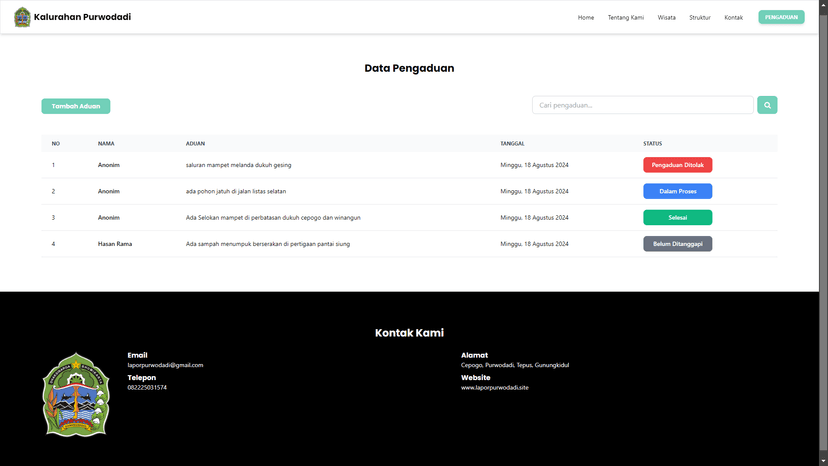Click the Dalam Proses status badge
Image resolution: width=828 pixels, height=466 pixels.
pos(678,191)
